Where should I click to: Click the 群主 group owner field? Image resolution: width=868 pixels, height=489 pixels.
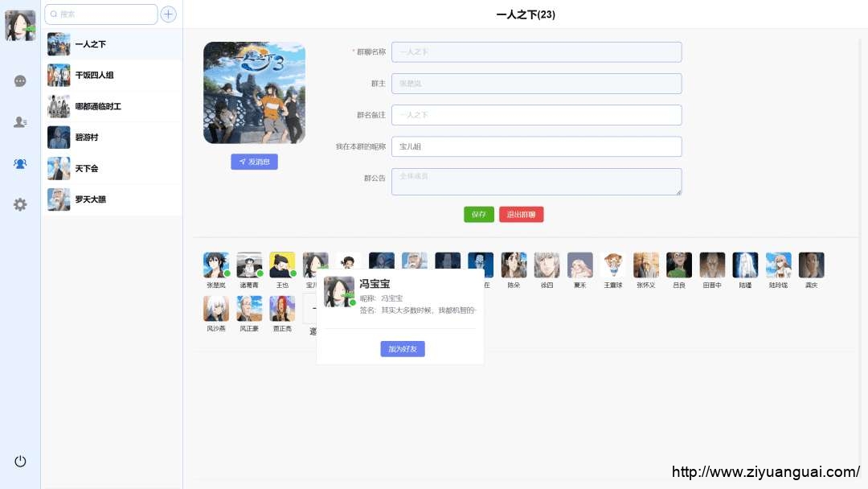(x=536, y=84)
